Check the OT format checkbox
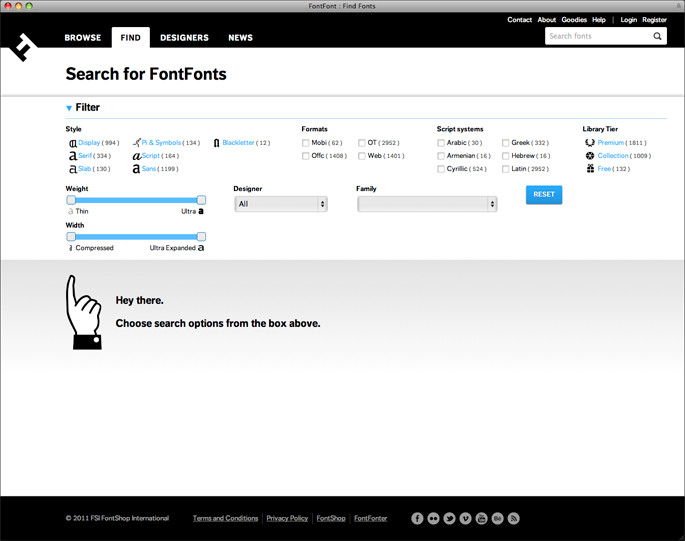This screenshot has width=685, height=541. [x=362, y=143]
